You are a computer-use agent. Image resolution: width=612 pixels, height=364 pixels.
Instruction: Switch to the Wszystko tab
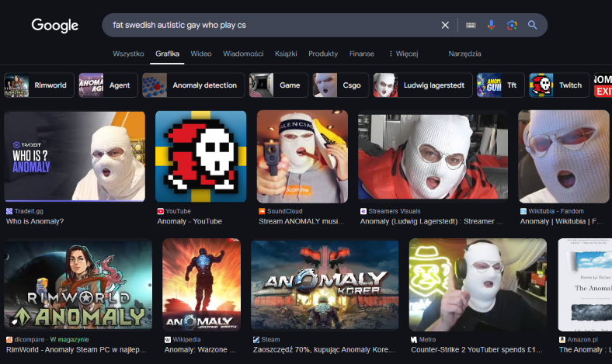(128, 54)
